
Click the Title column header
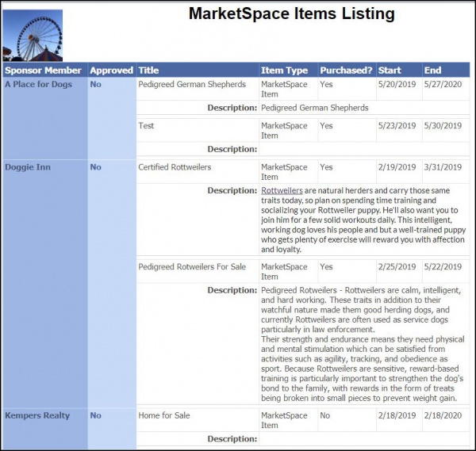pos(148,71)
